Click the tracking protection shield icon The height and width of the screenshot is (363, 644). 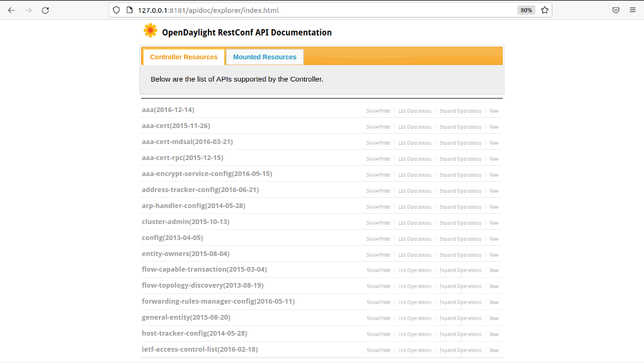[x=116, y=10]
